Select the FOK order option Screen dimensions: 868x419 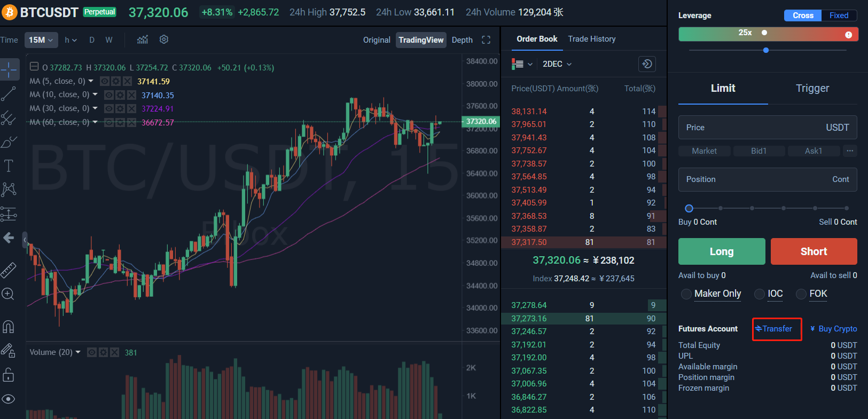pos(801,294)
